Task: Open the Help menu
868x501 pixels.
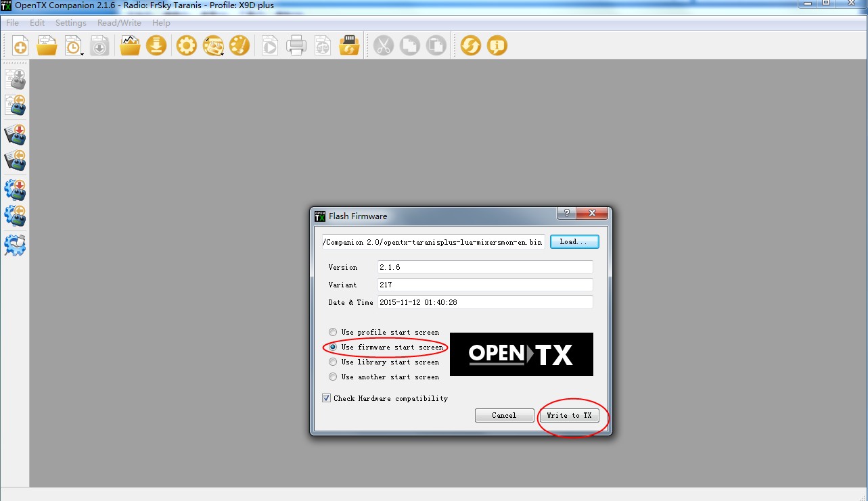Action: [161, 23]
